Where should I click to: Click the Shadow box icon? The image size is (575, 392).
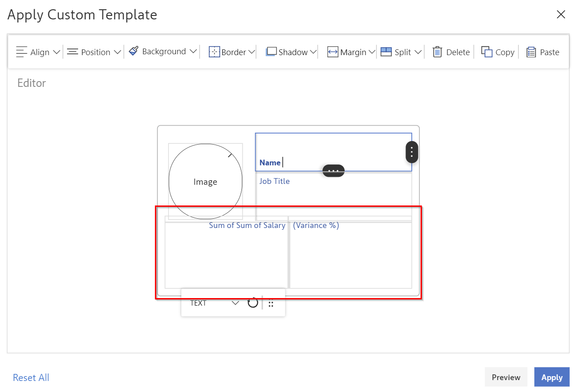[x=271, y=52]
